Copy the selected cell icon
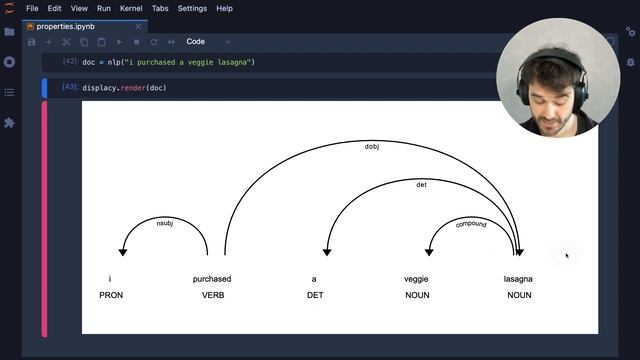The width and height of the screenshot is (640, 360). pyautogui.click(x=84, y=42)
